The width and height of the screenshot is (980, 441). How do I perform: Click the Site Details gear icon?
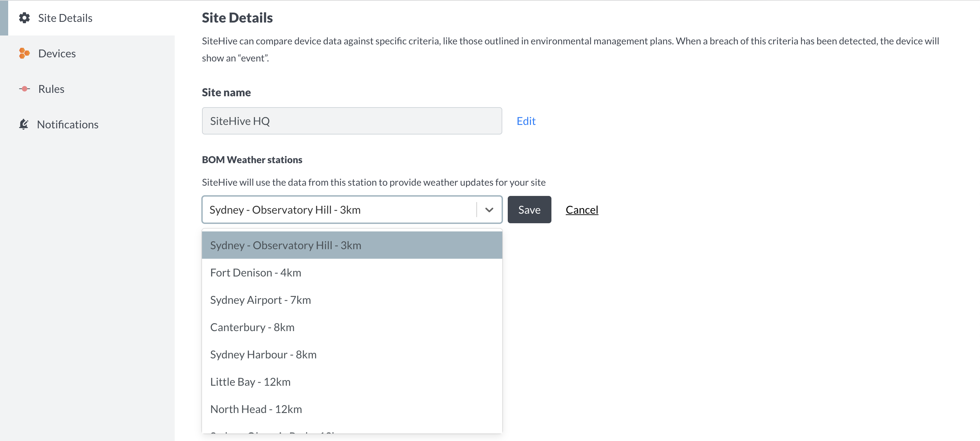(x=24, y=18)
